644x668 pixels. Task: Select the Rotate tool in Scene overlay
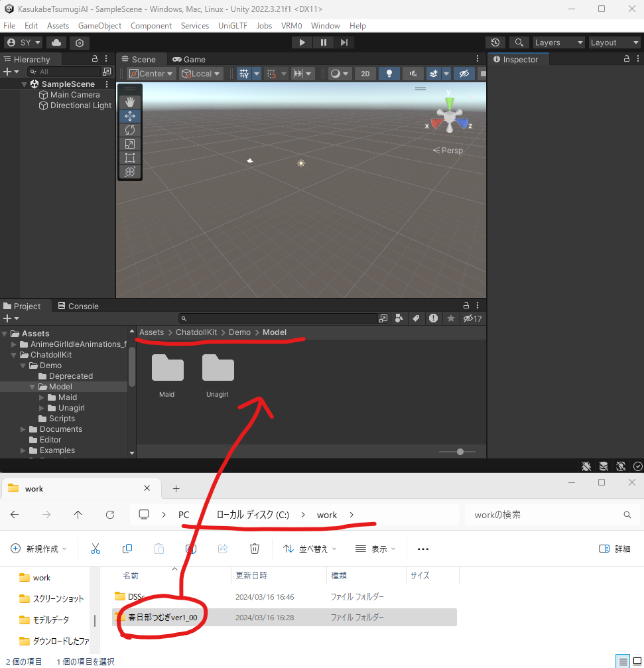(130, 130)
